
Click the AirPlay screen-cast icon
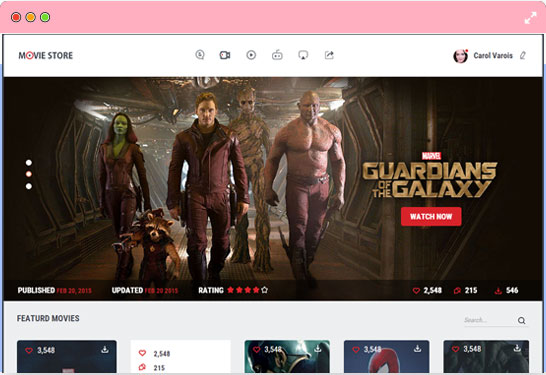pyautogui.click(x=303, y=55)
